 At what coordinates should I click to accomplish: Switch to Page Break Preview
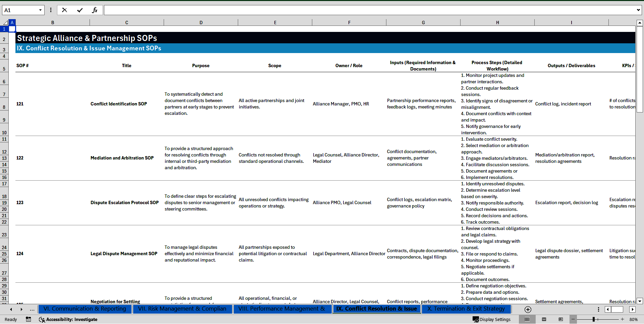click(561, 319)
